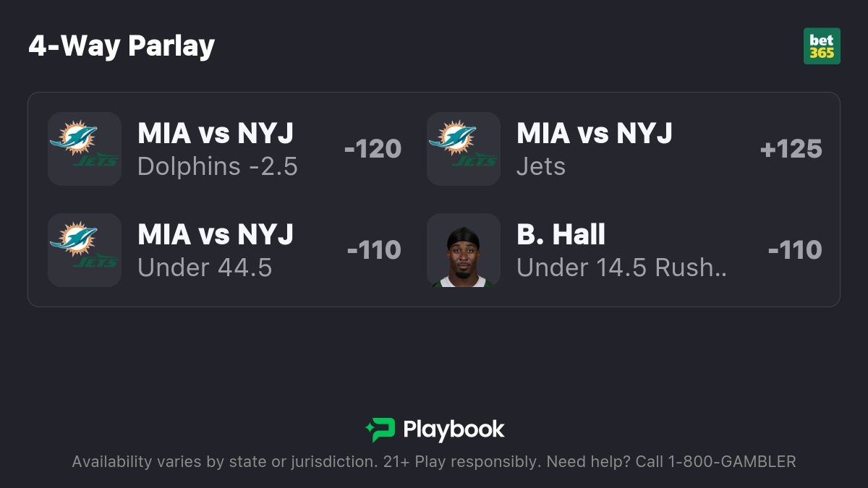This screenshot has width=868, height=488.
Task: Select the +125 odds value
Action: [791, 149]
